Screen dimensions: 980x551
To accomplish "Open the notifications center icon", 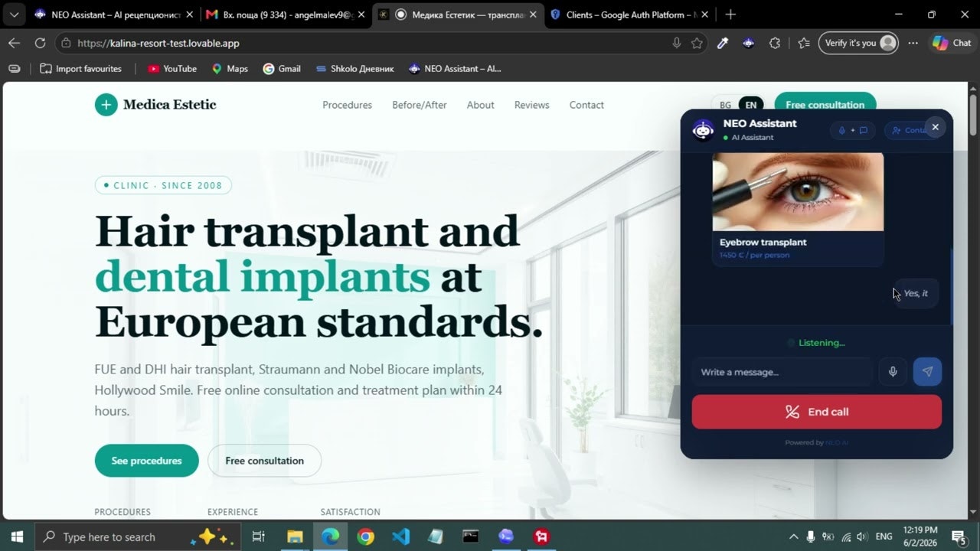I will click(958, 536).
